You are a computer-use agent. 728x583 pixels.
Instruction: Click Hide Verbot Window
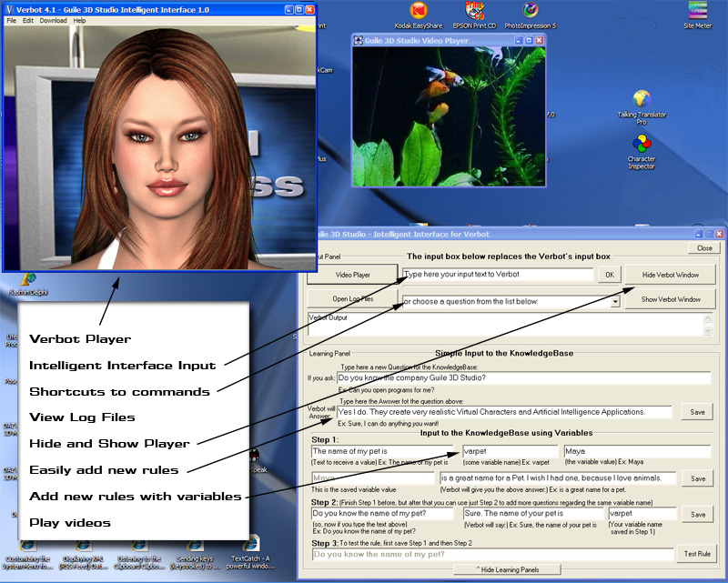[671, 275]
